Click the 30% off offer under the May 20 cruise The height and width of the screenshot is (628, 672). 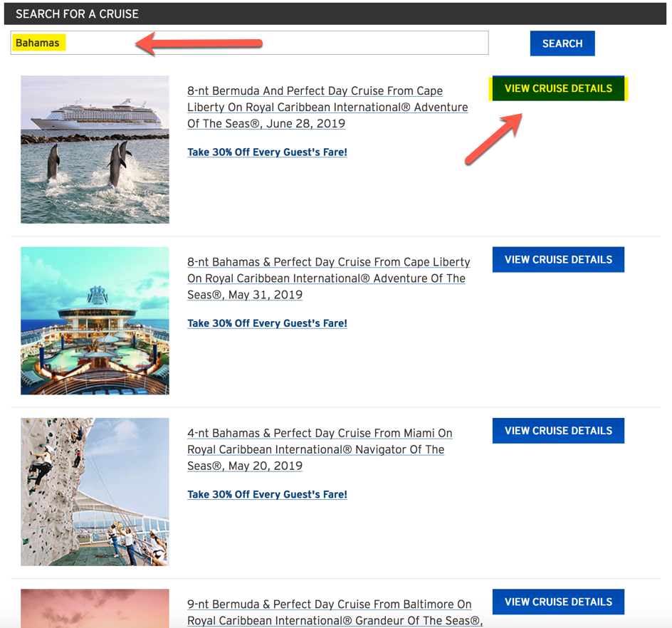267,494
